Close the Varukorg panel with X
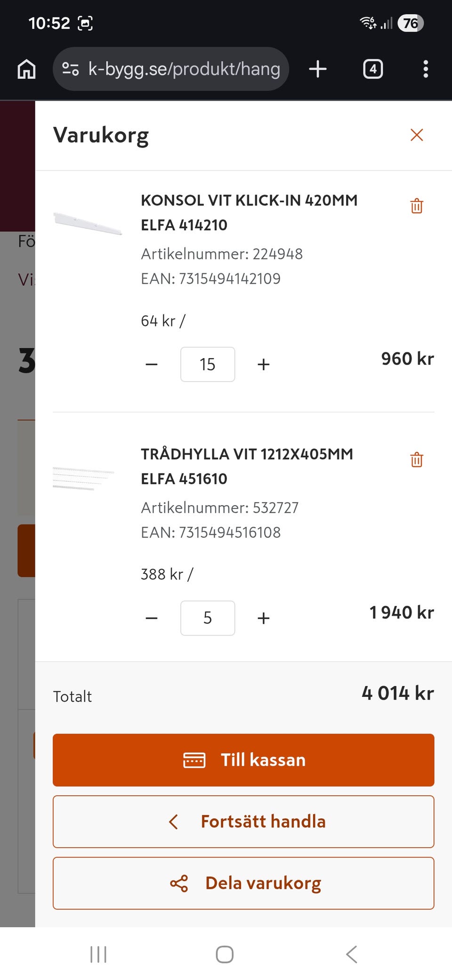 click(x=417, y=135)
